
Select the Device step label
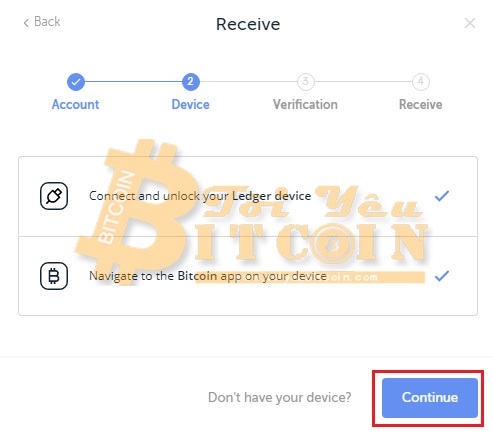pyautogui.click(x=190, y=105)
